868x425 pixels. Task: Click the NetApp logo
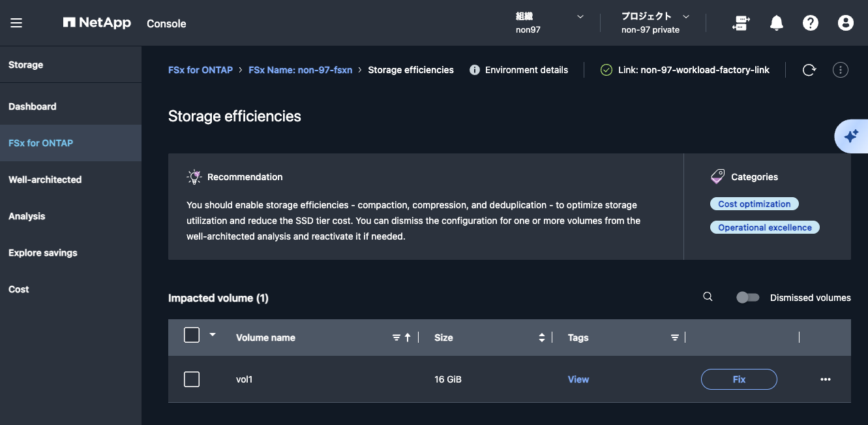point(97,23)
